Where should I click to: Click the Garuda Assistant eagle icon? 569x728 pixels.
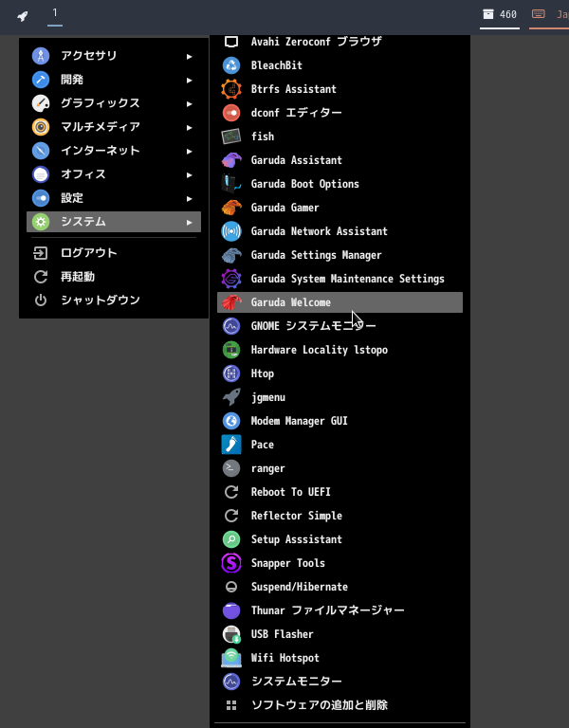tap(231, 160)
